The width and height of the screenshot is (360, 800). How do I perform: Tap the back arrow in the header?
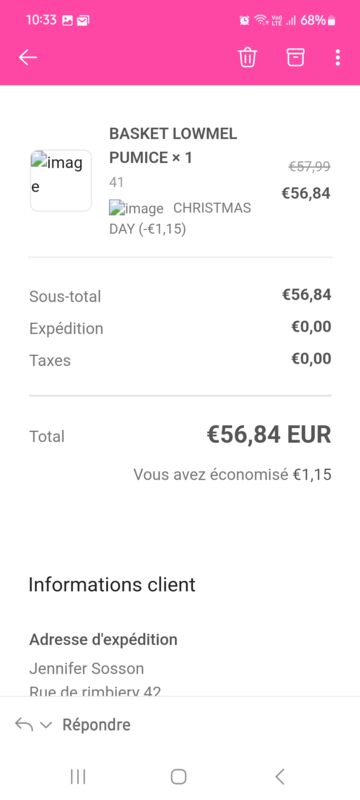[28, 58]
